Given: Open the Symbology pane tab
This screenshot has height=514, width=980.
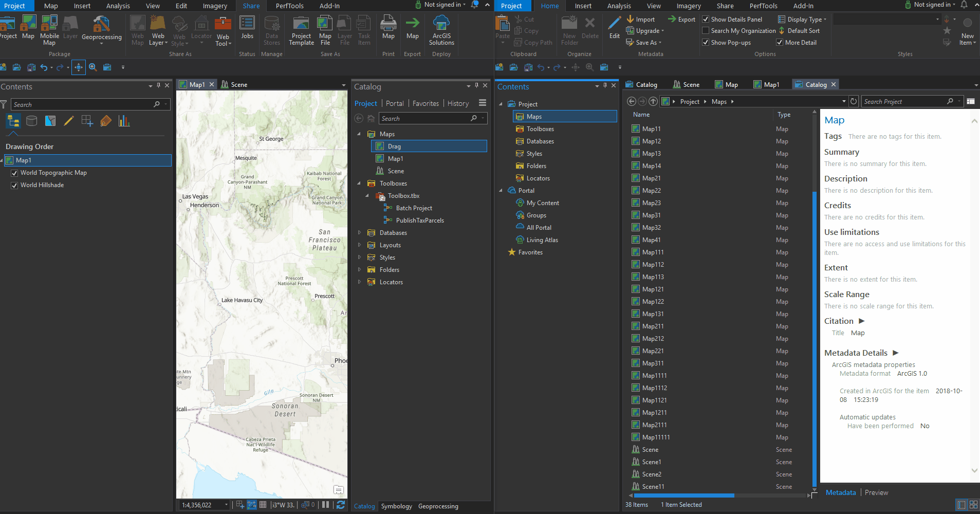Looking at the screenshot, I should (396, 506).
